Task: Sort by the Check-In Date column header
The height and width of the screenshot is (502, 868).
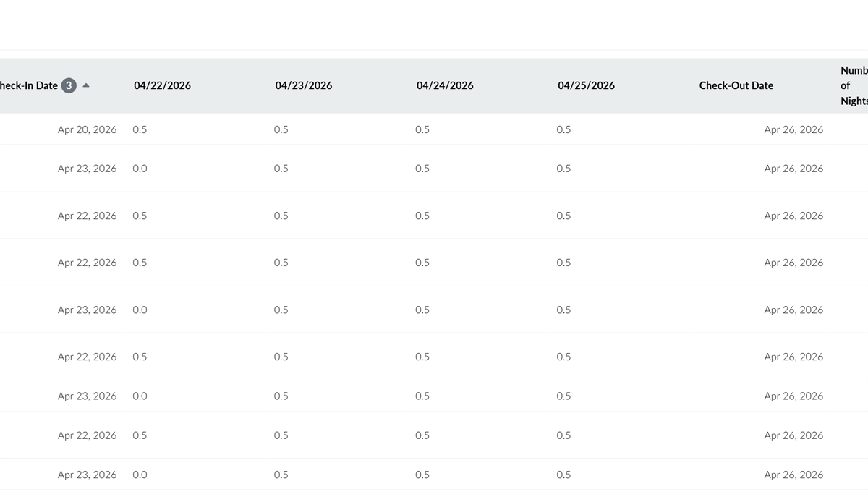Action: [29, 85]
